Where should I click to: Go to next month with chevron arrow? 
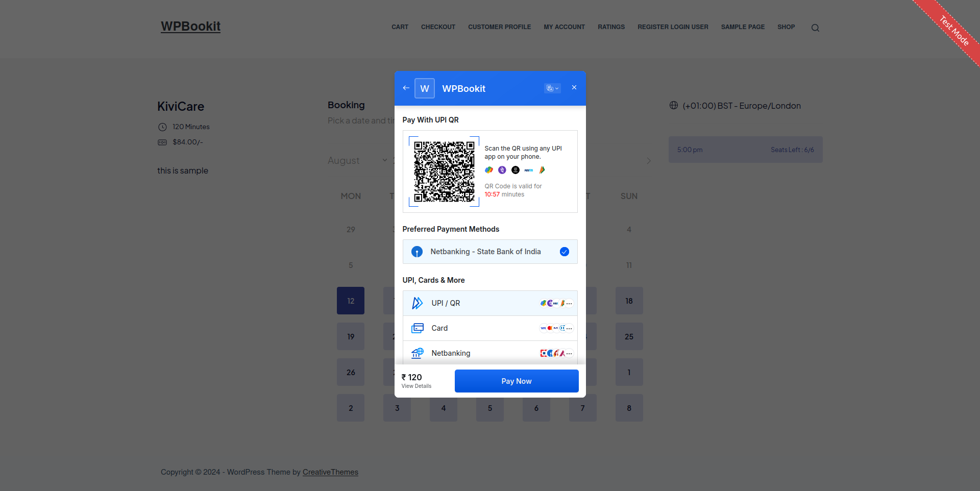pyautogui.click(x=649, y=161)
